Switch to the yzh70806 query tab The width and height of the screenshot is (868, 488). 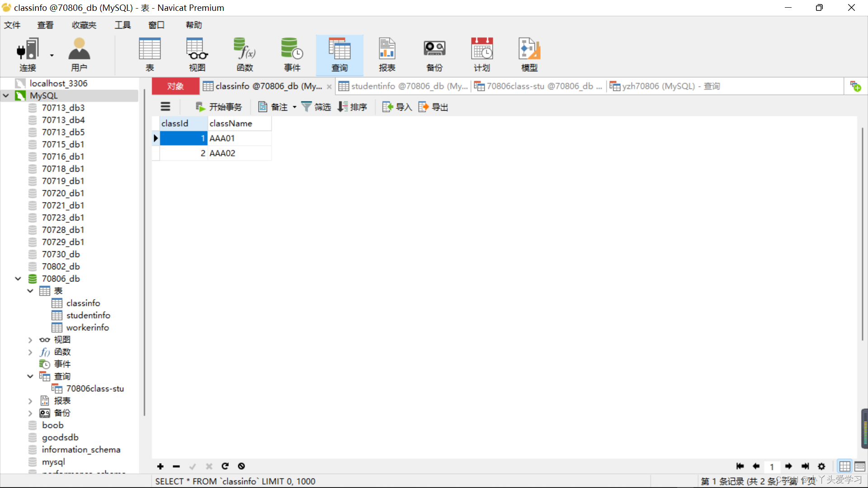[x=665, y=86]
